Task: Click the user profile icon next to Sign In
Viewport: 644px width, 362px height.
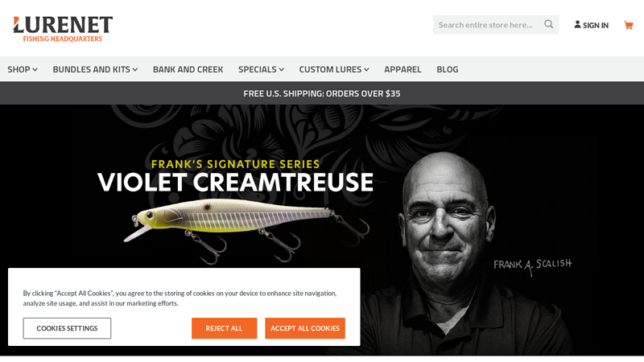Action: pos(577,25)
